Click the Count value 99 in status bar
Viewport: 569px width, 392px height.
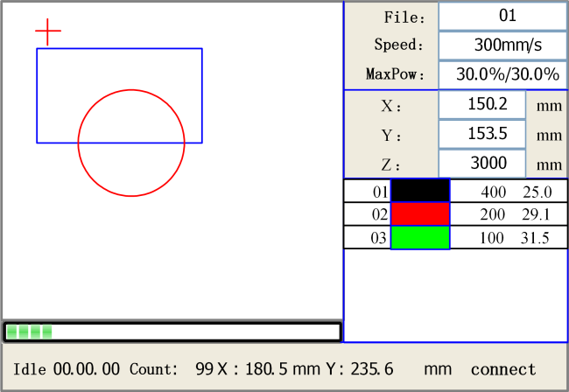205,369
